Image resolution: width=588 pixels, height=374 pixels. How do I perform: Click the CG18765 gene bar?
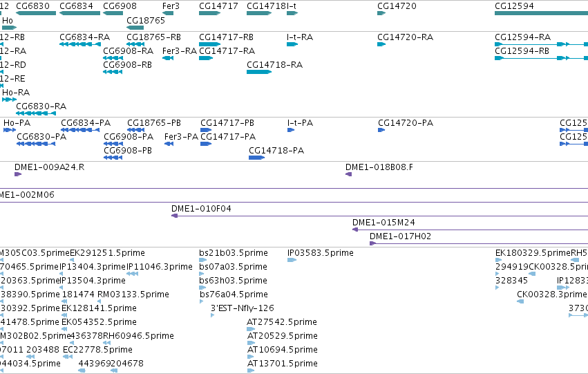[x=135, y=28]
